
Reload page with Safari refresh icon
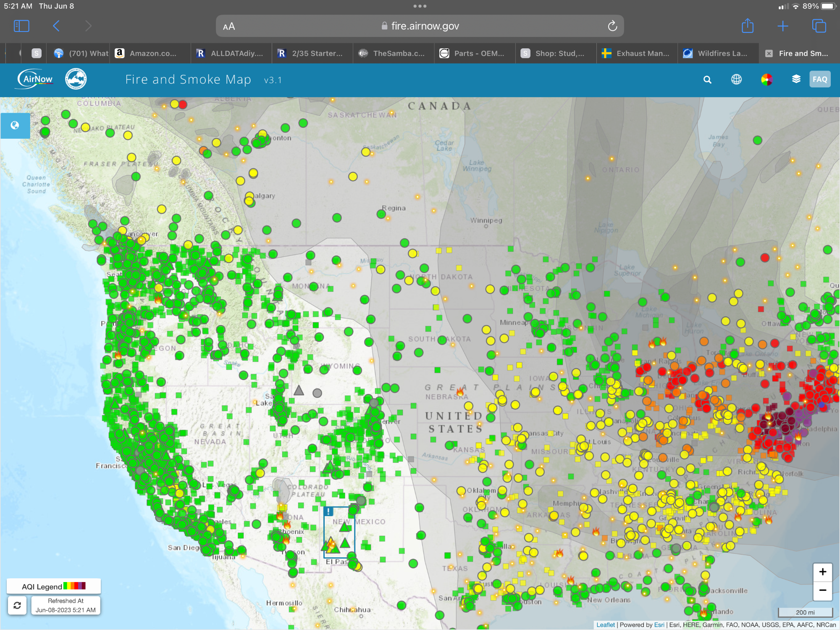[x=612, y=26]
